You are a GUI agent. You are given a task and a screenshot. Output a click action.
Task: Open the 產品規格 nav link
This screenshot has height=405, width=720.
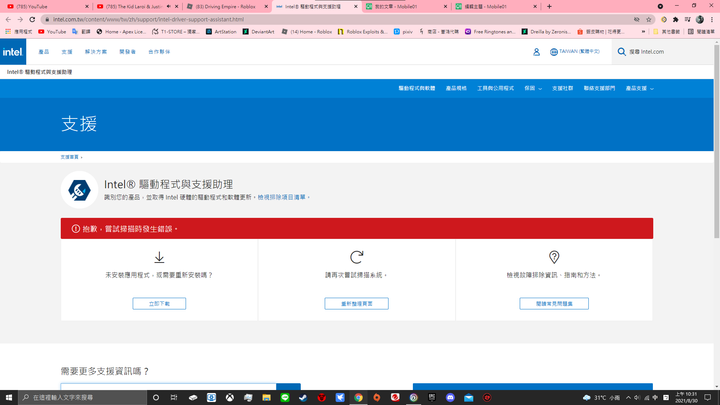click(456, 88)
